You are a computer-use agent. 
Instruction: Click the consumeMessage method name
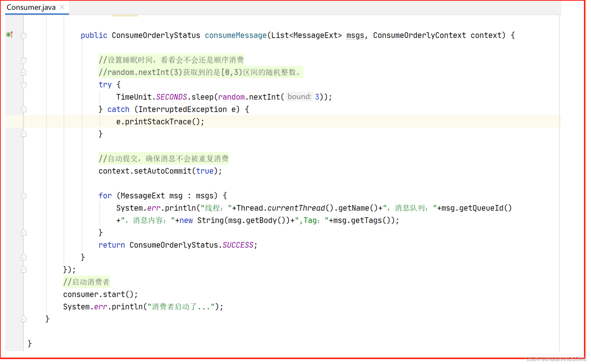(x=235, y=35)
